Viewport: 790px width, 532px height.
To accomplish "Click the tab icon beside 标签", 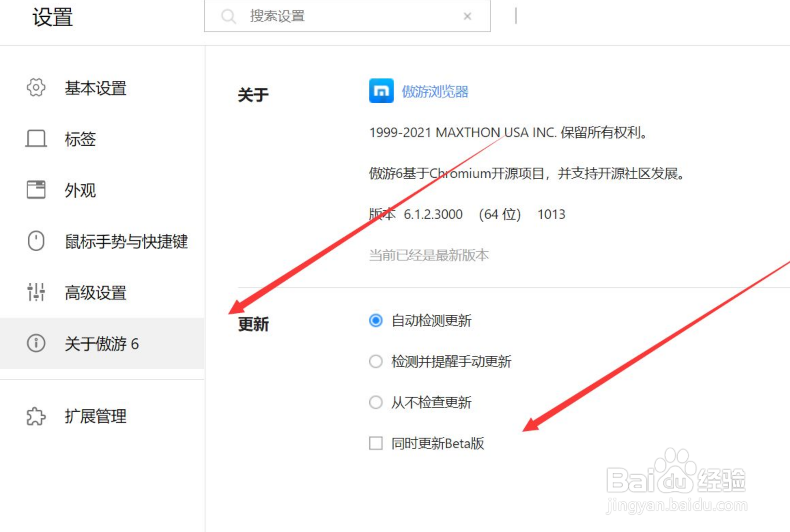I will (36, 139).
